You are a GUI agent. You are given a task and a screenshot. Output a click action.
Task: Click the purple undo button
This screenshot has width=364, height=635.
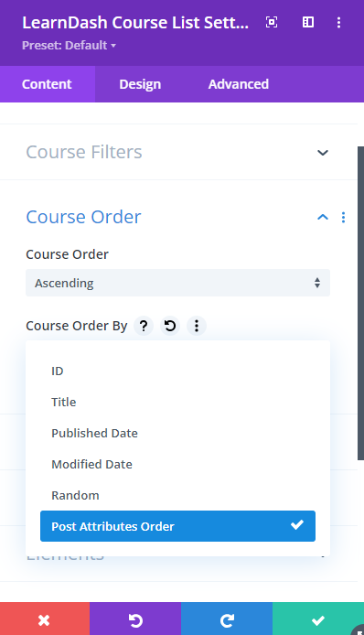tap(135, 619)
